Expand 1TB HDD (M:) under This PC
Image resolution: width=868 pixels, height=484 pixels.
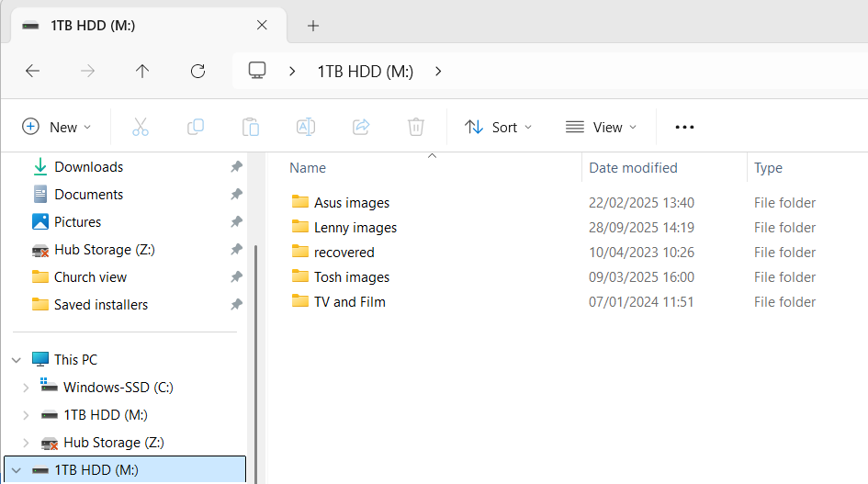(26, 415)
